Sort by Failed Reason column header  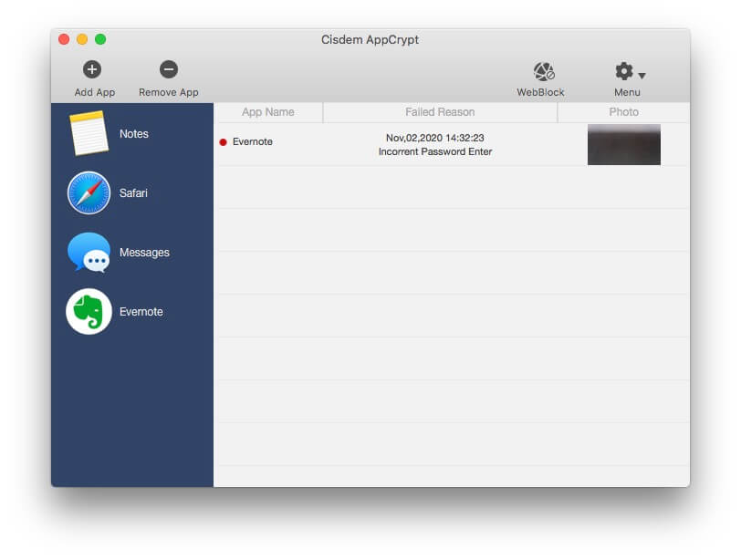click(440, 112)
